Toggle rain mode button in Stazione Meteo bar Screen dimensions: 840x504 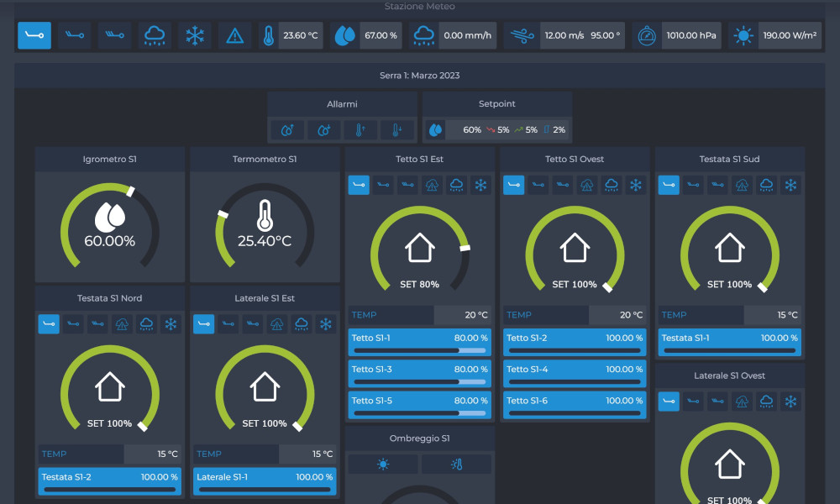coord(155,35)
